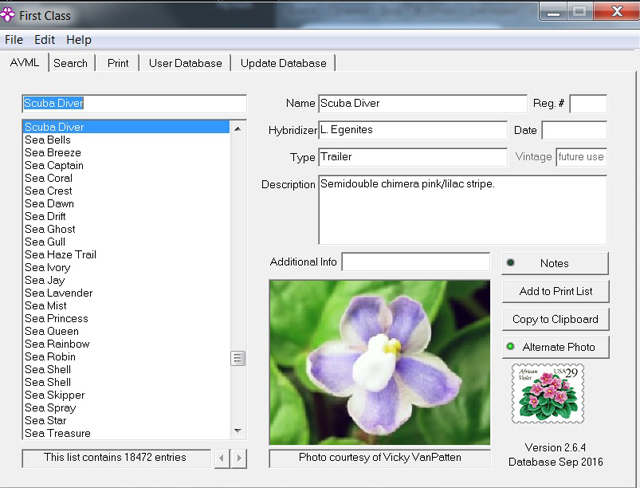Click the African Violet stamp image

point(548,394)
